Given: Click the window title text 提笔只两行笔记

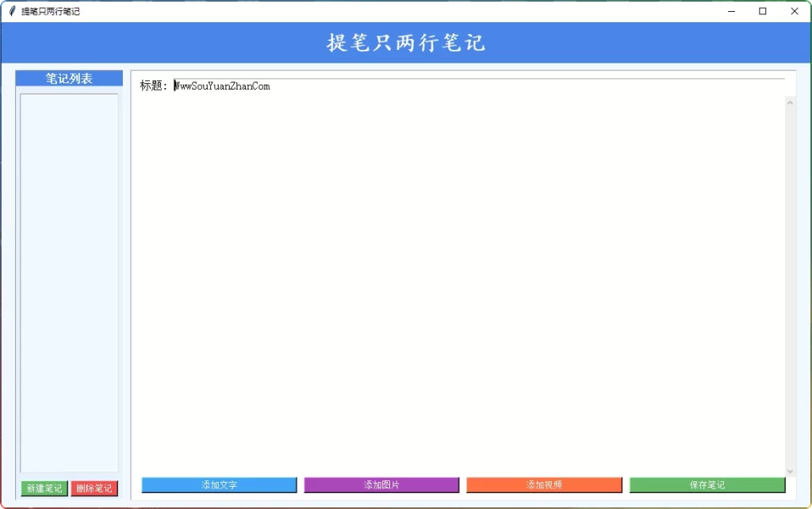Looking at the screenshot, I should point(50,11).
